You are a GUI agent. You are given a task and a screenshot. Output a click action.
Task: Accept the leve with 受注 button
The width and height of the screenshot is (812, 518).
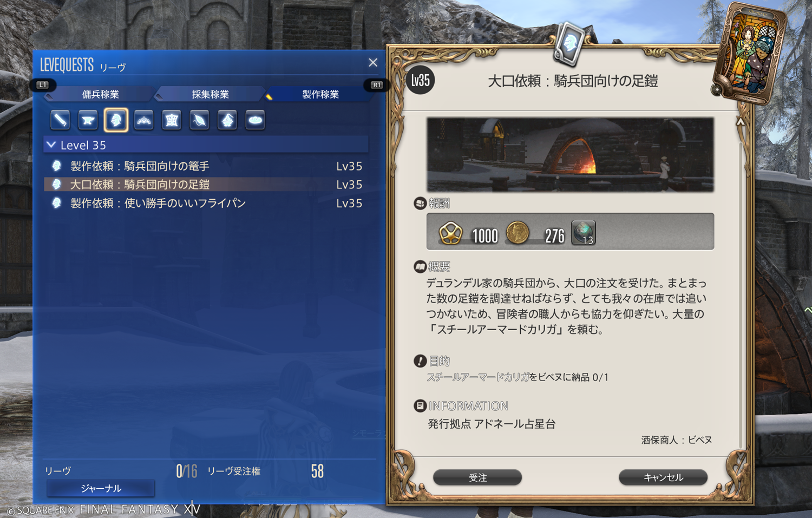477,477
